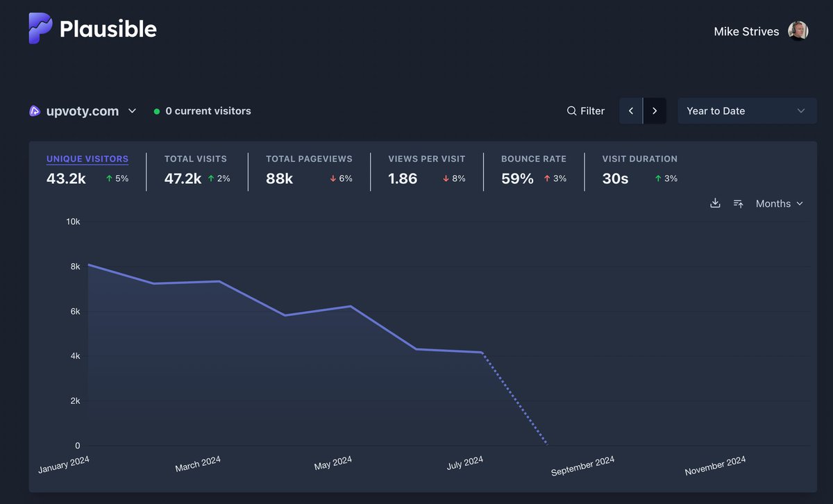Click the 6k y-axis label

click(76, 312)
